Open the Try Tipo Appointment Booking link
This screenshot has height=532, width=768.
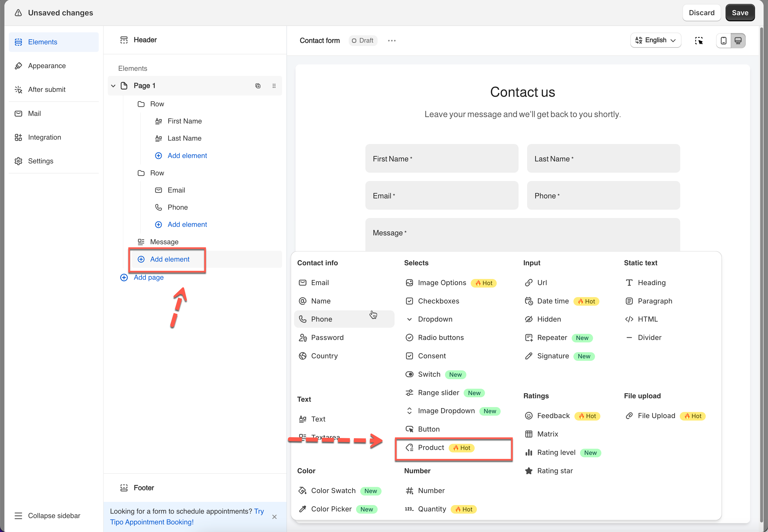pos(152,522)
